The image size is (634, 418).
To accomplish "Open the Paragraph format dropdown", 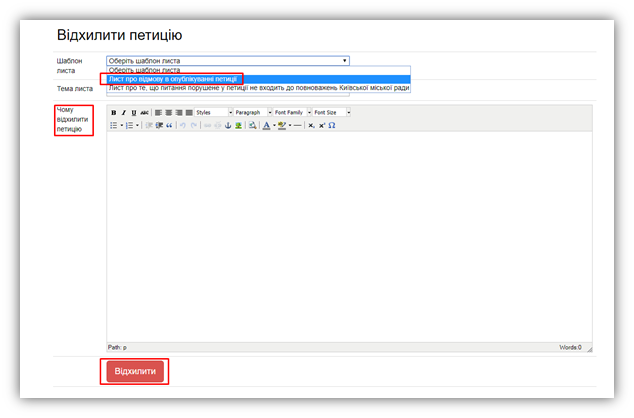I will (x=251, y=112).
